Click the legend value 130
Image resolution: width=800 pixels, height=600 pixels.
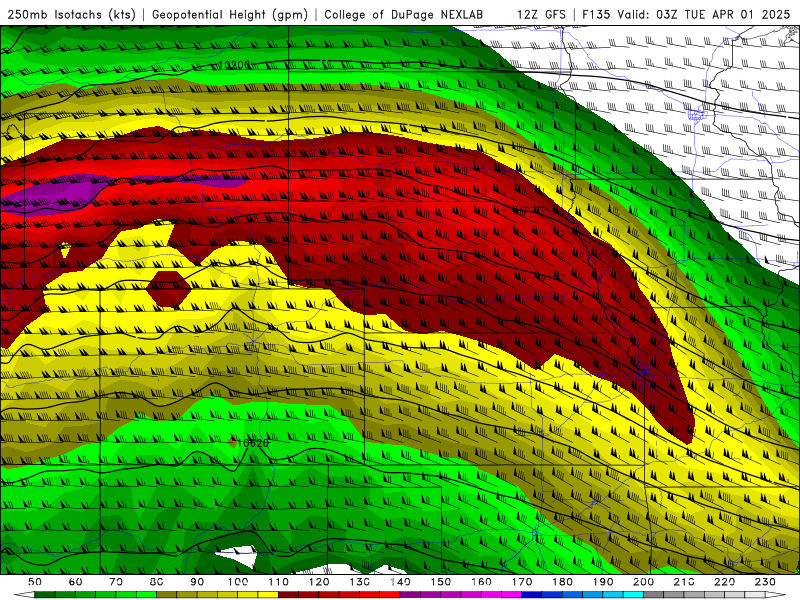pos(359,582)
